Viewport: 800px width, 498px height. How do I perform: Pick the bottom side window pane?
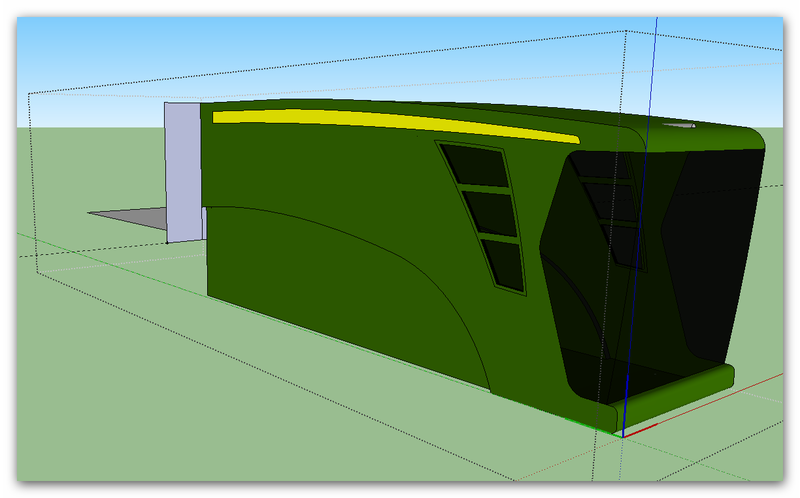click(504, 265)
